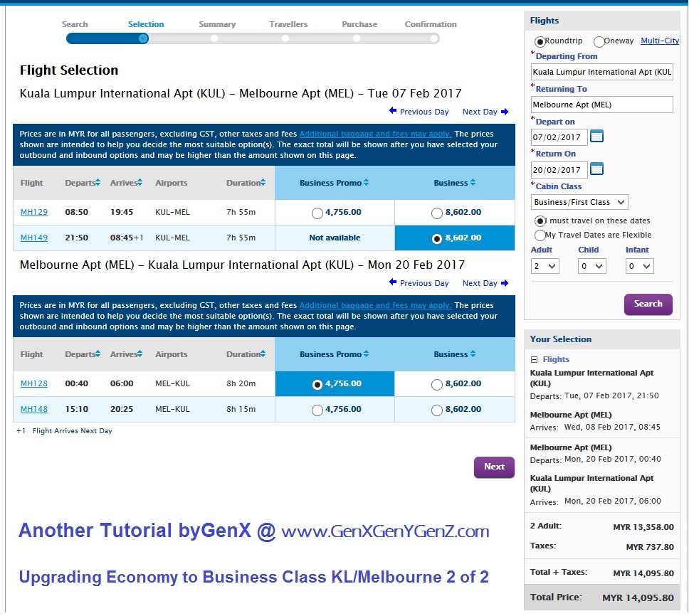This screenshot has height=616, width=689.
Task: Open the Adult passenger count dropdown
Action: coord(545,266)
